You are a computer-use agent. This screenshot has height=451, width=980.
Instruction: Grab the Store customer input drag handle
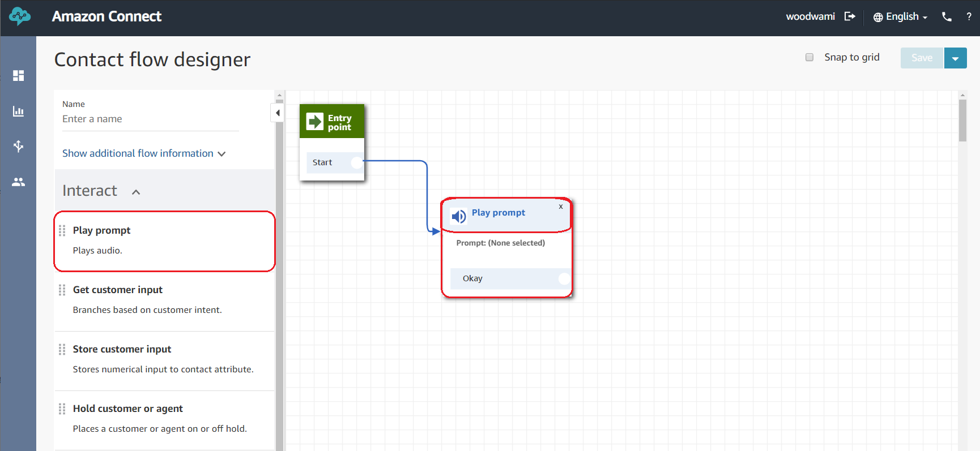62,350
